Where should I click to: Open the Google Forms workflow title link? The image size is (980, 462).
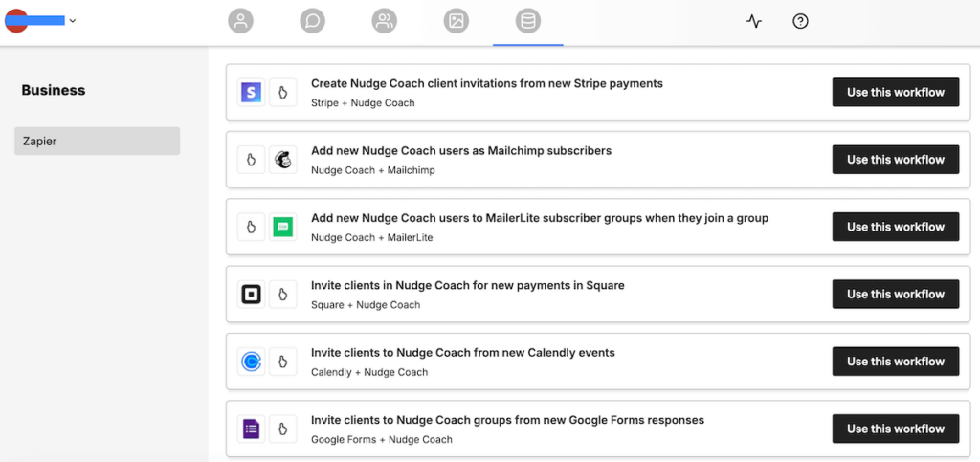point(507,420)
